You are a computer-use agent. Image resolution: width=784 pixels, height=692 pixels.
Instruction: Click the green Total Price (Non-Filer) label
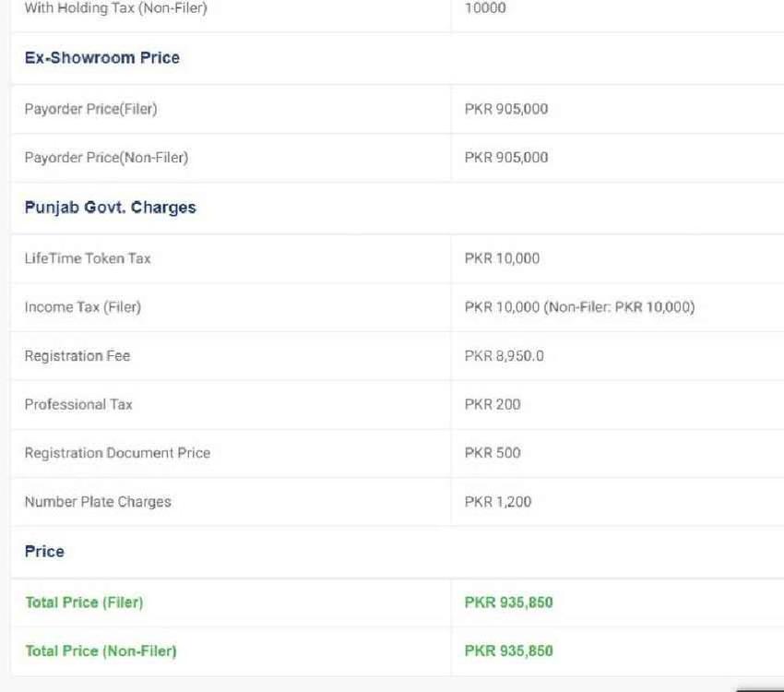pyautogui.click(x=101, y=651)
